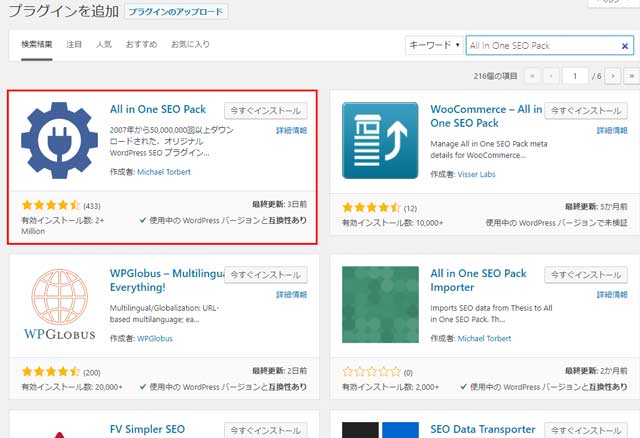
Task: Open the WooCommerce – All in One SEO Pack title
Action: [x=486, y=116]
